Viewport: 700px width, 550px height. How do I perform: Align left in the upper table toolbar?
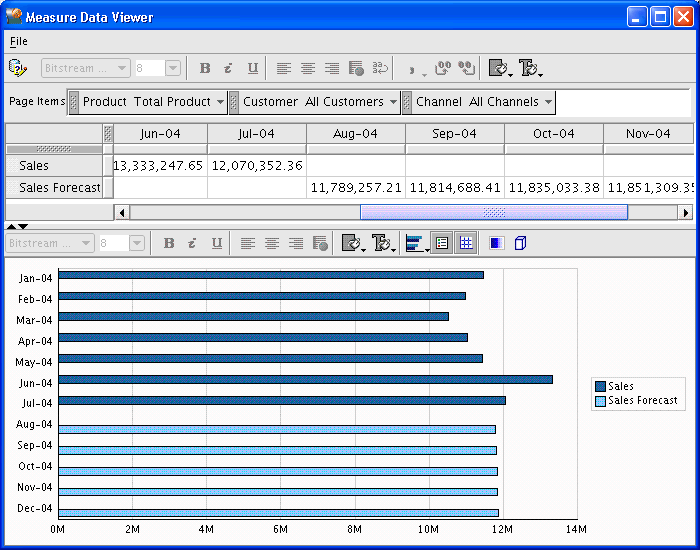(283, 68)
